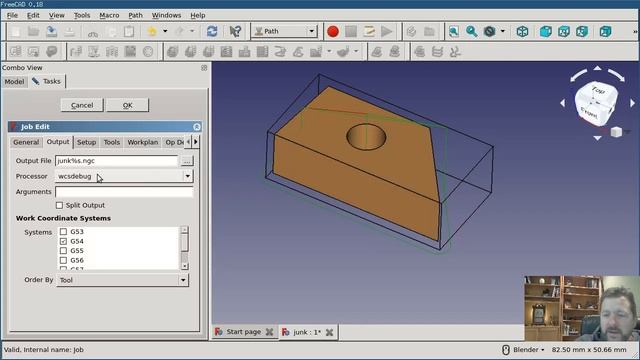Open the Order By dropdown
Image resolution: width=640 pixels, height=360 pixels.
pyautogui.click(x=122, y=280)
